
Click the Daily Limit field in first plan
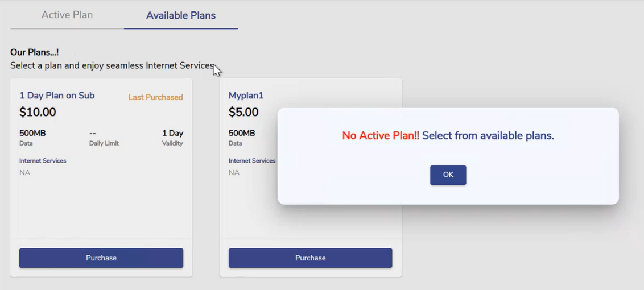pos(104,143)
